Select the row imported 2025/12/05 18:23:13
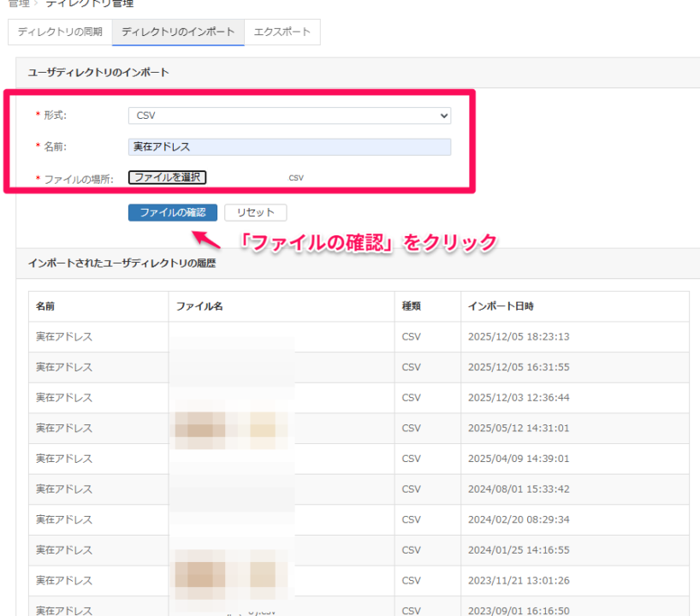 pos(518,337)
